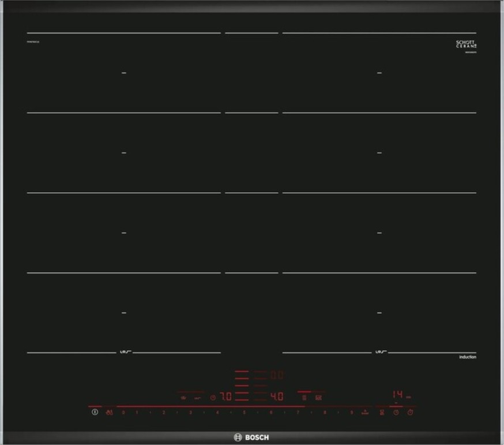Set power slider to level 0
504x445 pixels.
124,413
